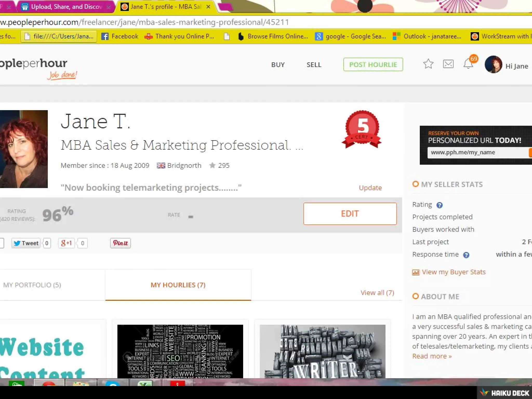
Task: Open the SELL menu item
Action: coord(314,65)
